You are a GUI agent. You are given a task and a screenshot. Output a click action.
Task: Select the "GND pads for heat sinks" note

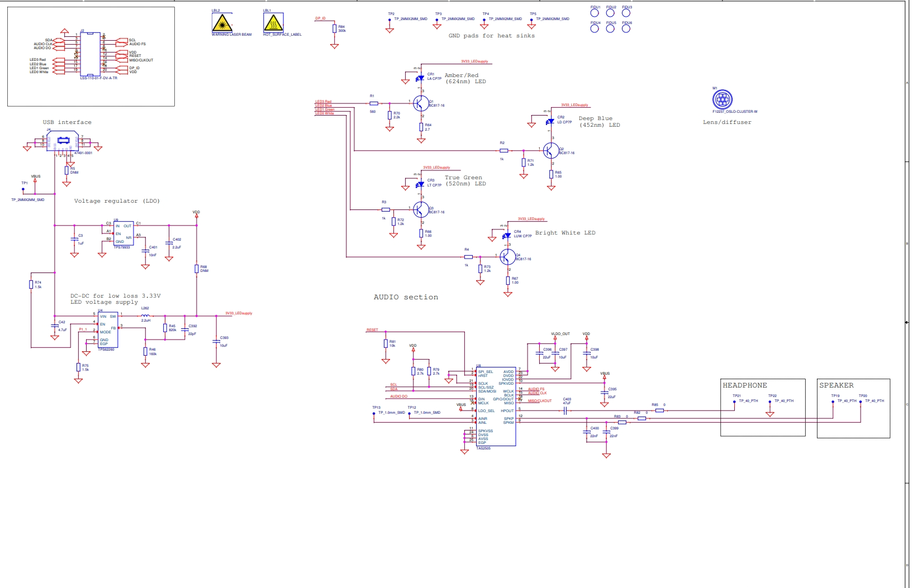point(492,36)
